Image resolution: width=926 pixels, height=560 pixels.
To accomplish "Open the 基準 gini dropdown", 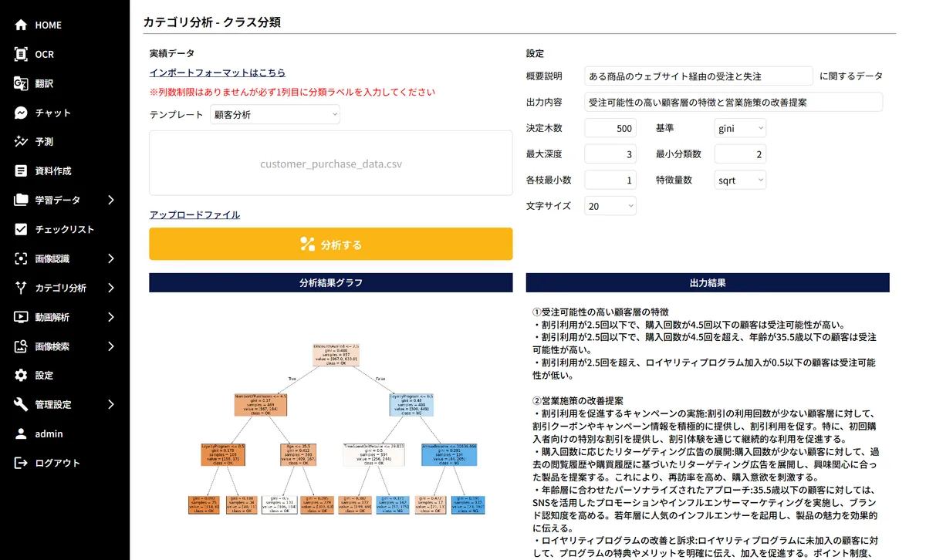I will (x=740, y=128).
